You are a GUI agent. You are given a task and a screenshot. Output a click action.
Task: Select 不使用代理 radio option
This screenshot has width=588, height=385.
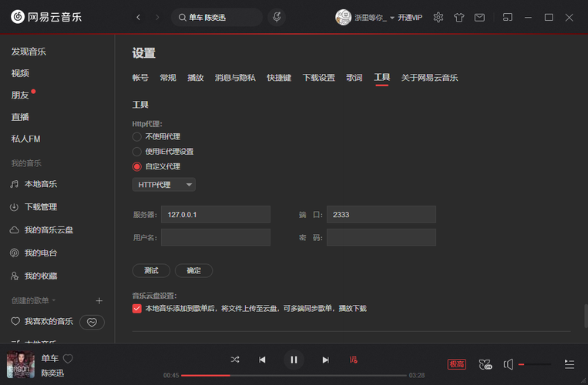(x=137, y=137)
